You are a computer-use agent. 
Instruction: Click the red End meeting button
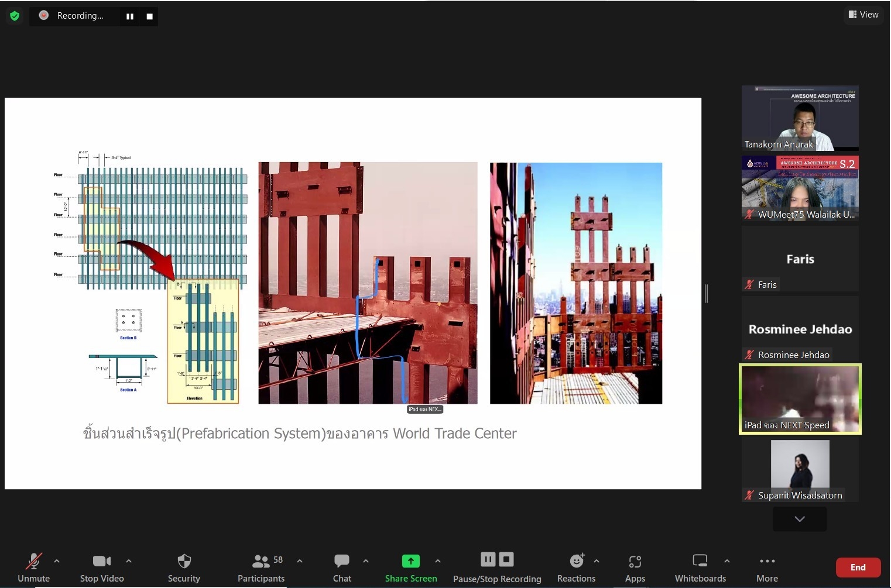858,567
